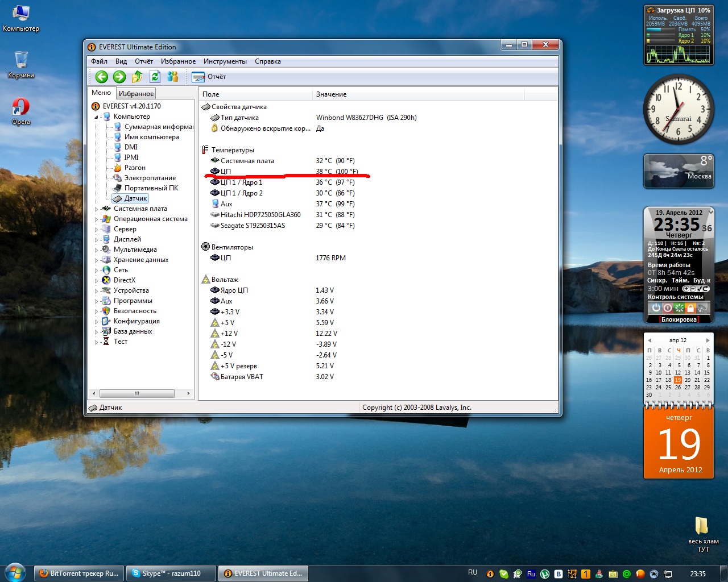Click the Конфигурация tree icon

(106, 321)
